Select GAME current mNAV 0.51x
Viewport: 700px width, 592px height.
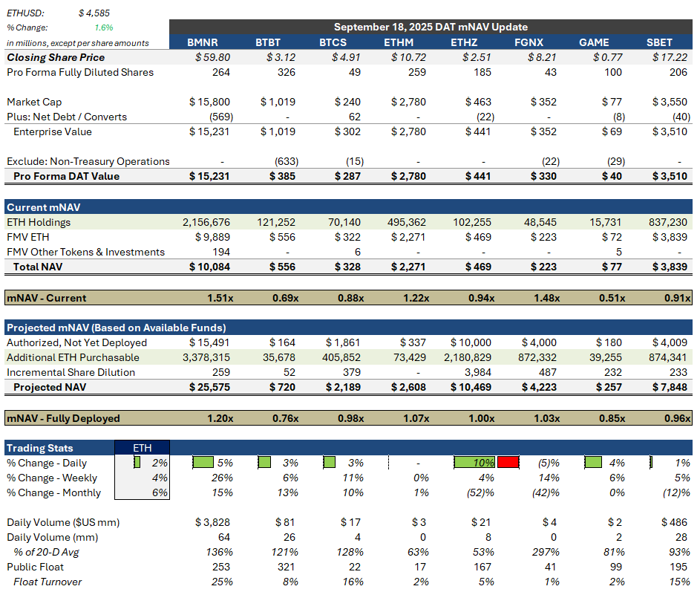click(x=612, y=298)
